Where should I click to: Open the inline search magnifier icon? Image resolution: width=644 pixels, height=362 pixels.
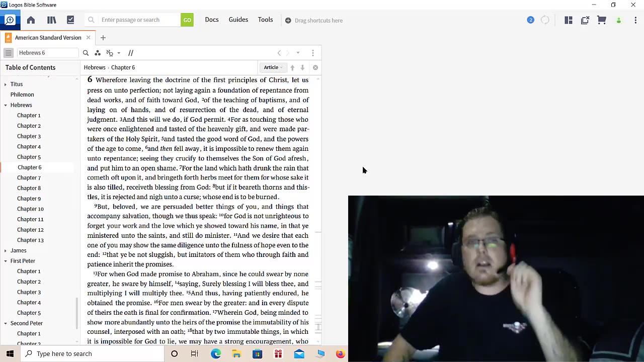pyautogui.click(x=86, y=53)
